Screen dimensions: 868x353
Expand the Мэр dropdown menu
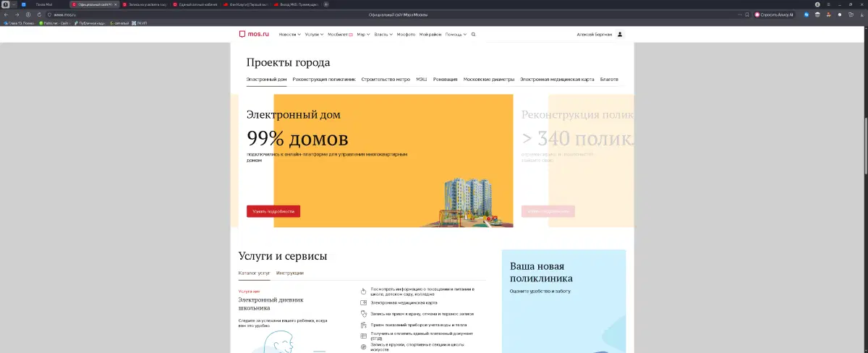[x=363, y=34]
